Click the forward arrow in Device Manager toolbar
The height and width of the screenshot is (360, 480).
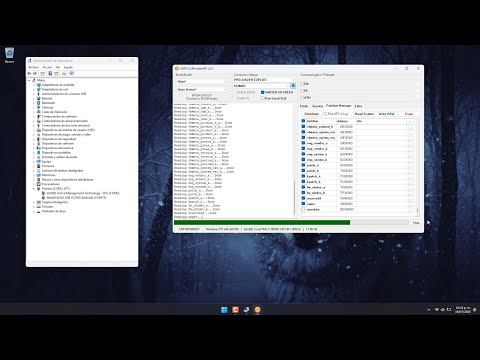click(35, 73)
